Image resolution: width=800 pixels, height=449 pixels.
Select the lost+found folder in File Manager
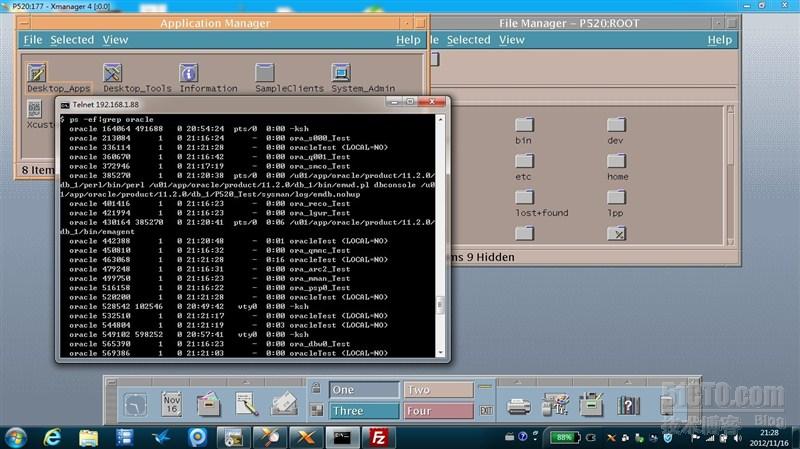pos(524,197)
